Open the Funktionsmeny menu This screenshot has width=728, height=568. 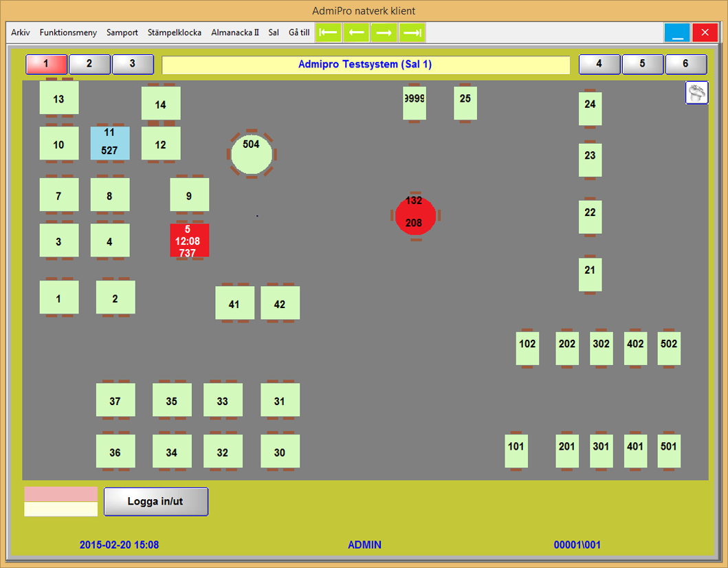[x=68, y=32]
